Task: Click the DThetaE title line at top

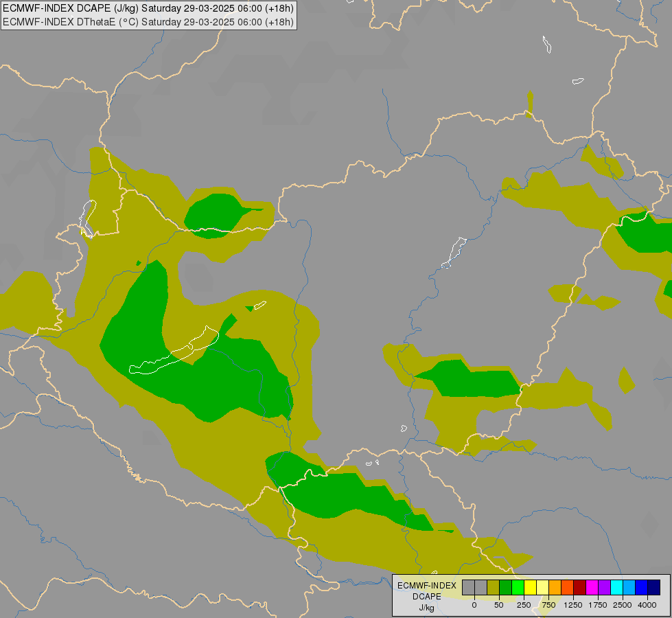Action: (148, 22)
